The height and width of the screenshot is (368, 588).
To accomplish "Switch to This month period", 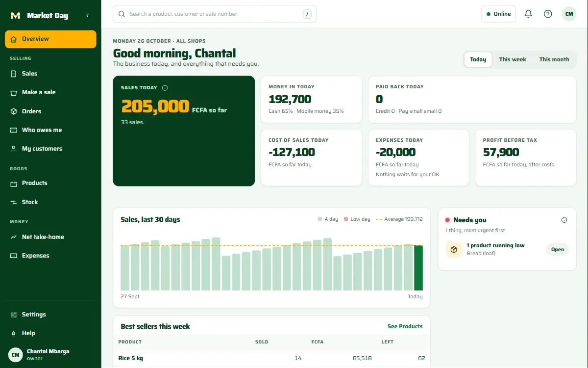I will [554, 59].
